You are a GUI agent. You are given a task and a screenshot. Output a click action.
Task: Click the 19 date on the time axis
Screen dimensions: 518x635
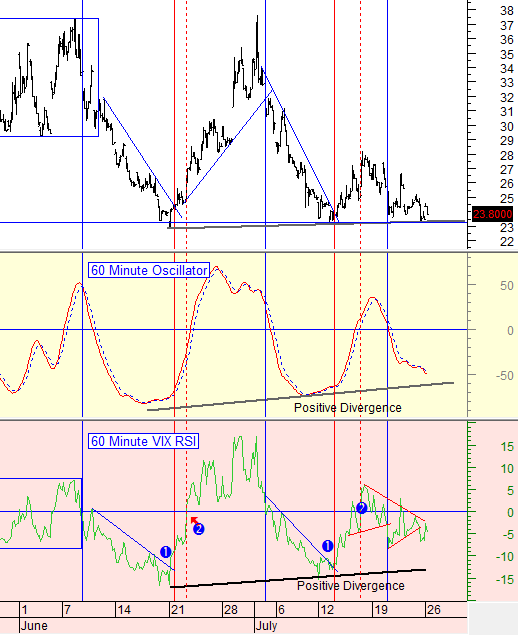point(381,609)
